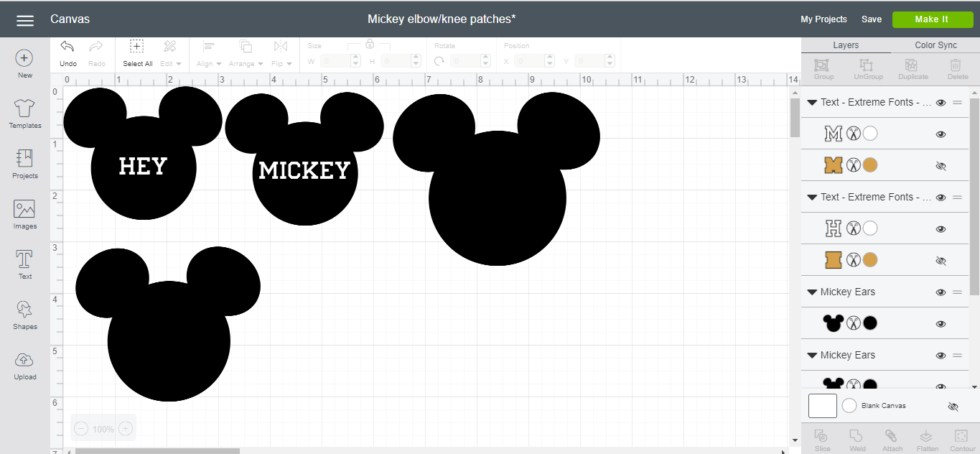Click the white color swatch of M layer
The image size is (980, 454).
870,134
